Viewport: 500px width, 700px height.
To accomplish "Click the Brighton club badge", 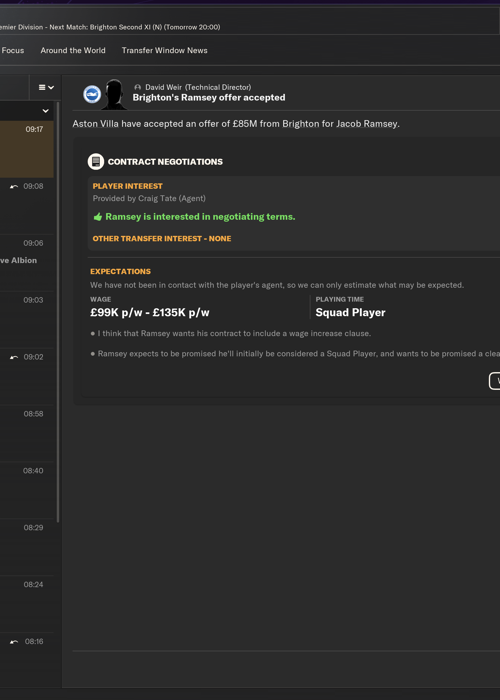I will [92, 94].
